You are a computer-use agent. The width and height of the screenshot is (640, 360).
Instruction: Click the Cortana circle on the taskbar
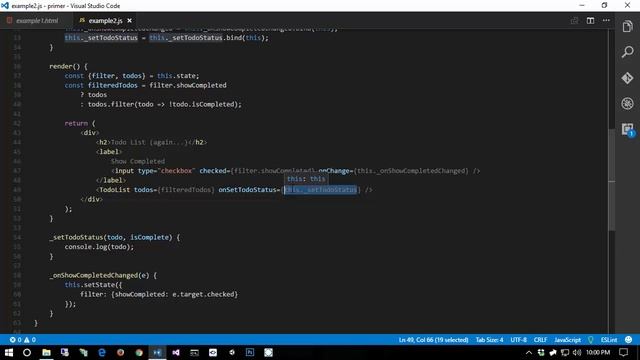tap(27, 352)
